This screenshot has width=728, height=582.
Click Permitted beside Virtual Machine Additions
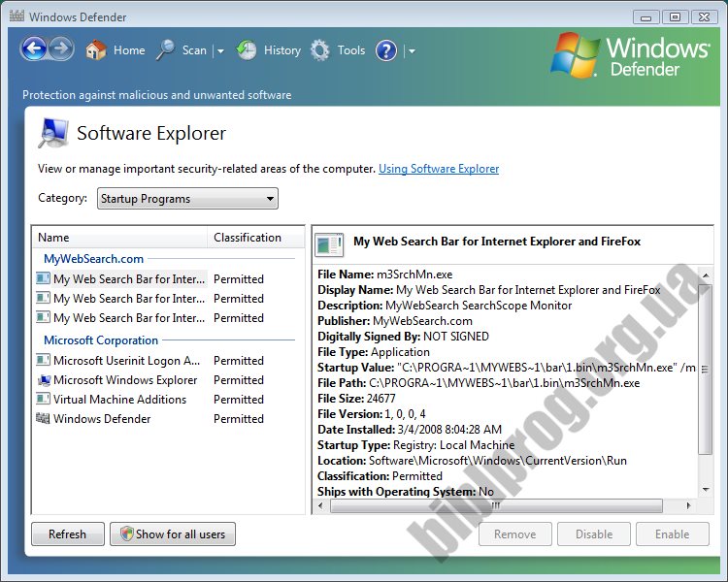[x=239, y=400]
